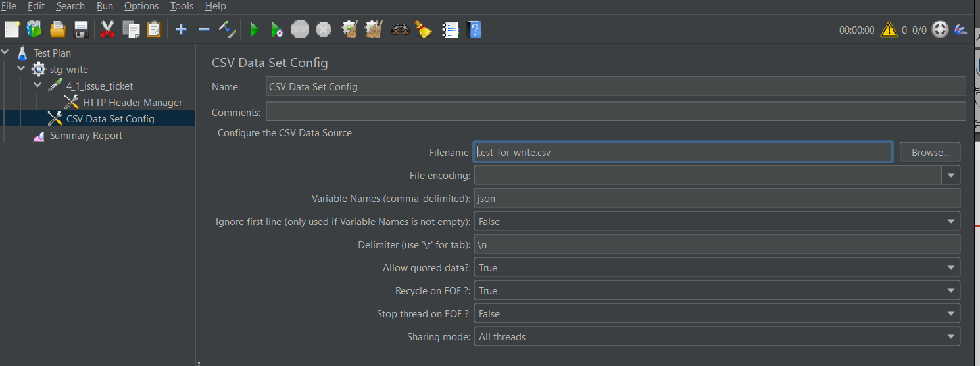Screen dimensions: 980x366
Task: Collapse the stg_write tree node
Action: [21, 68]
